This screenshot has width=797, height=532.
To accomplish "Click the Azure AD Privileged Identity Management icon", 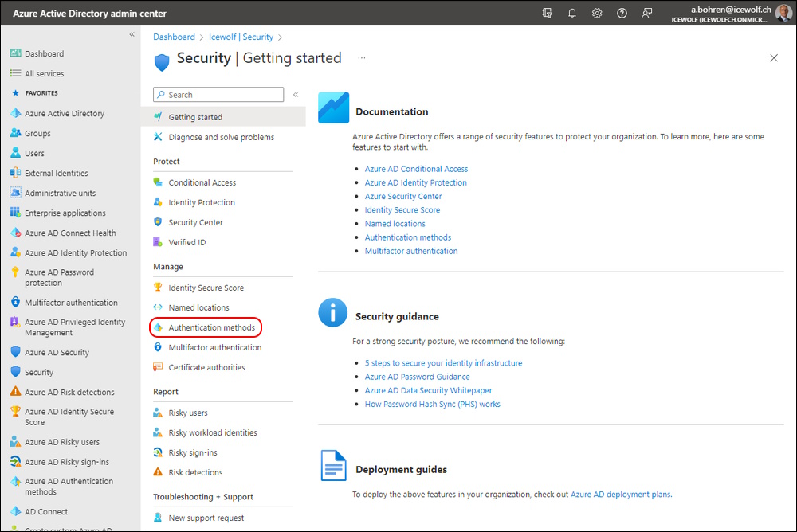I will point(15,323).
